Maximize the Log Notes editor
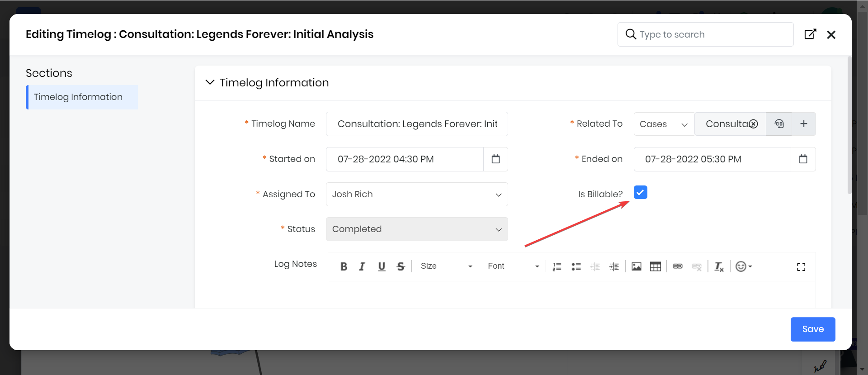The width and height of the screenshot is (868, 375). click(801, 267)
